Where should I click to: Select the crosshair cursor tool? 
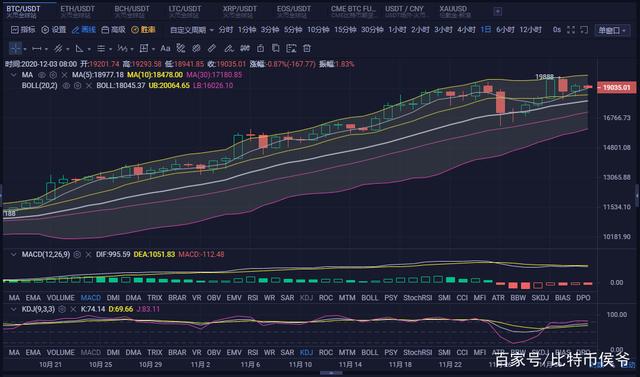click(15, 49)
